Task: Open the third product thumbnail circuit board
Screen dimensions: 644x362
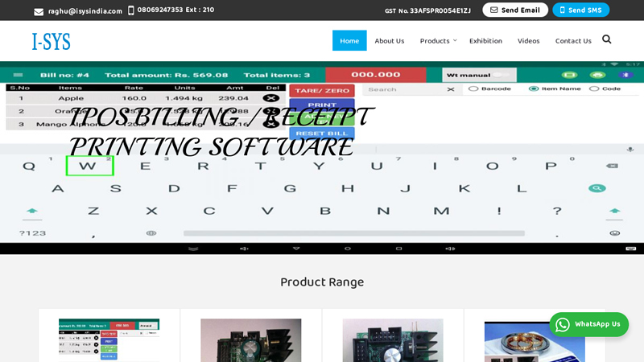Action: [x=393, y=340]
